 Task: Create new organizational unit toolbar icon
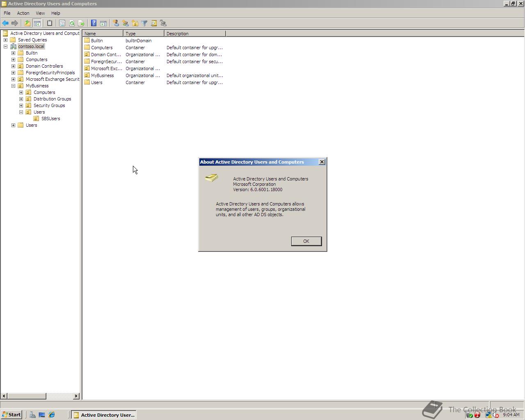(135, 23)
